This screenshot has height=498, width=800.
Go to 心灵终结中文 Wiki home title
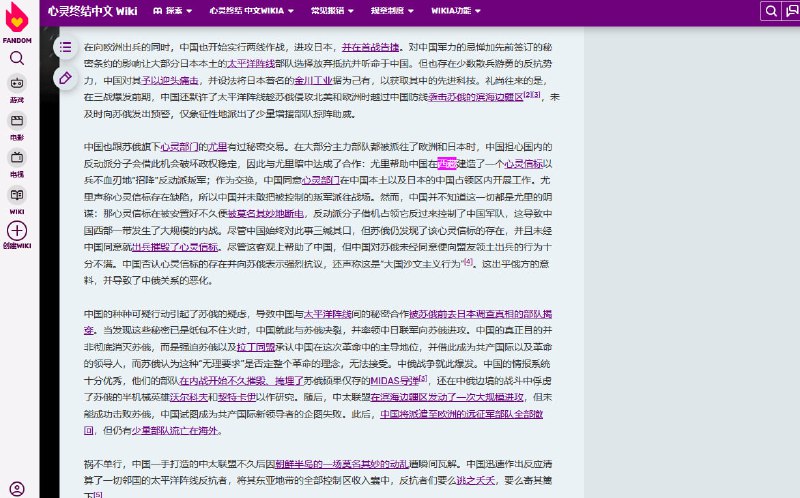(92, 11)
